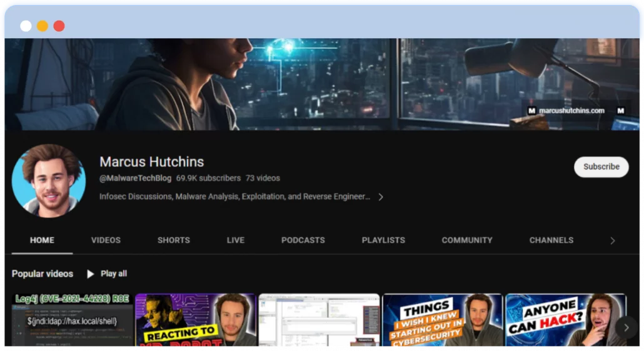Screen dimensions: 644x351
Task: Click the Subscribe button
Action: click(601, 167)
